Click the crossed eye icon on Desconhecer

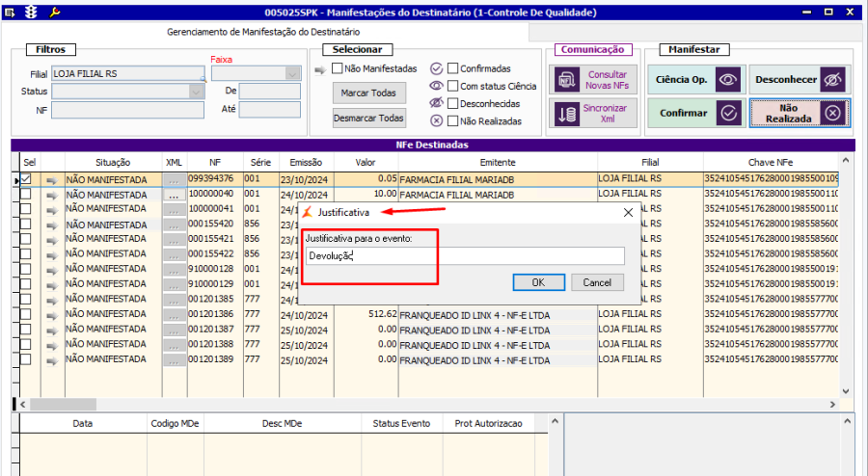[832, 80]
